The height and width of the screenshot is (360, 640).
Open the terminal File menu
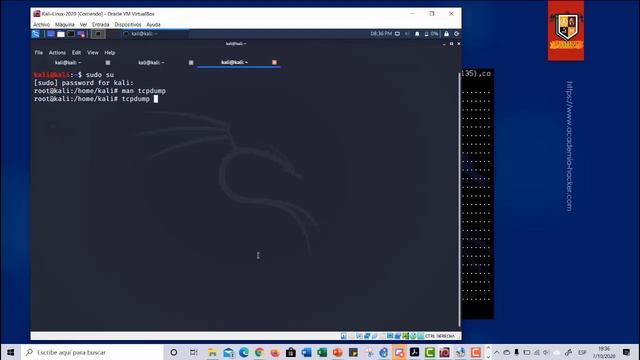[x=38, y=53]
